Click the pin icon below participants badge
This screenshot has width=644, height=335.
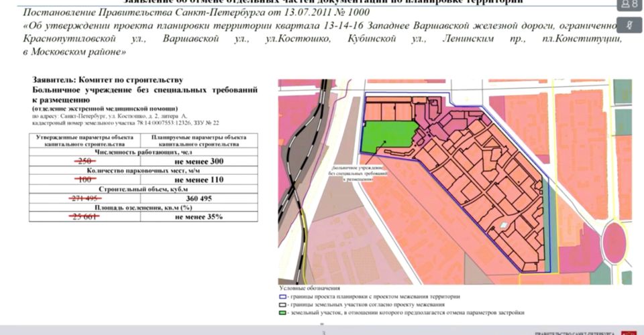click(x=629, y=25)
